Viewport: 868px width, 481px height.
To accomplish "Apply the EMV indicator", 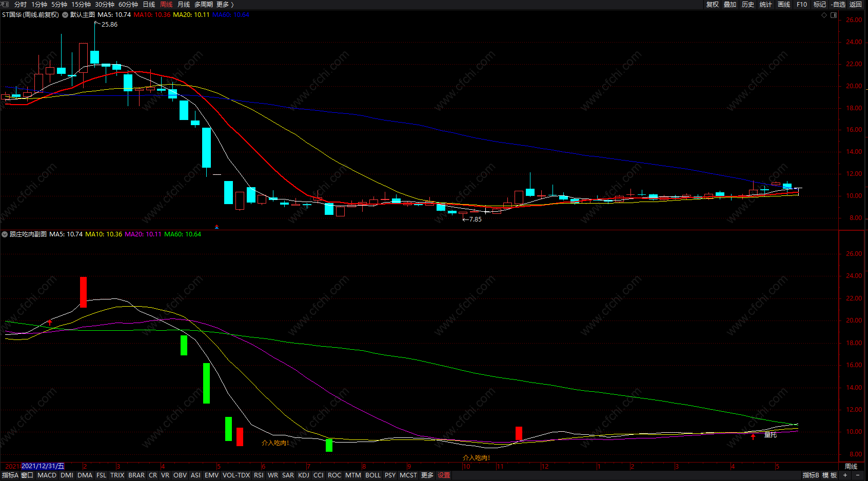I will tap(211, 475).
